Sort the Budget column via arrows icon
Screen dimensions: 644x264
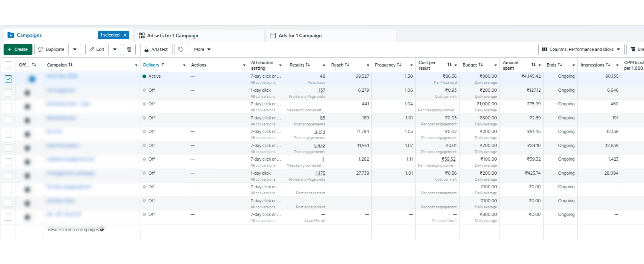coord(481,65)
